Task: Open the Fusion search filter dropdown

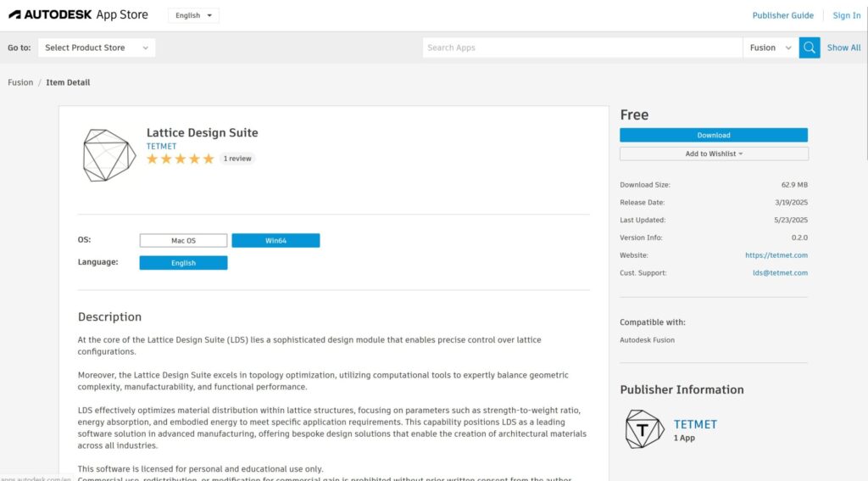Action: [x=771, y=48]
